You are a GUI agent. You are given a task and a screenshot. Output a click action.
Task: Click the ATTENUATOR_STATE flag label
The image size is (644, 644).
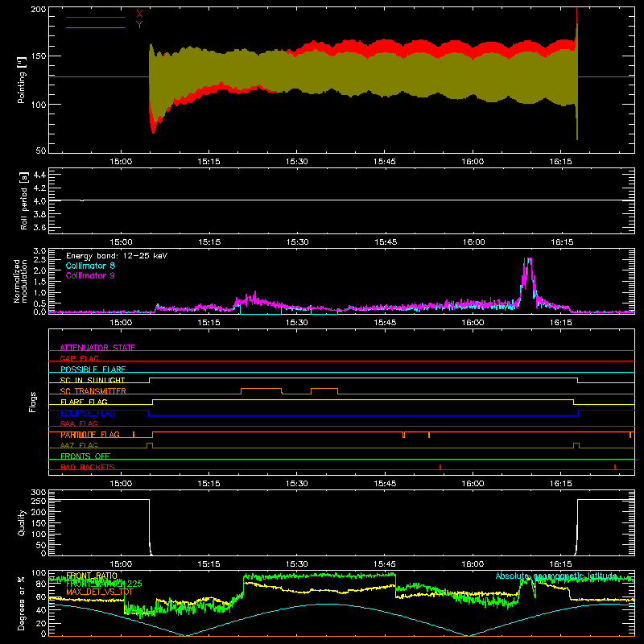point(97,348)
